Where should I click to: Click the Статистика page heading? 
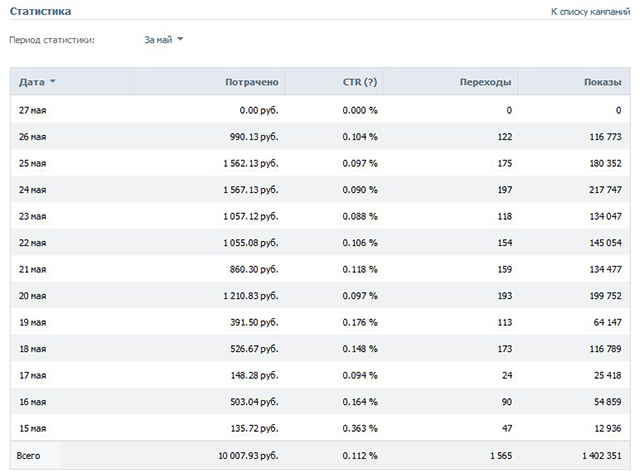(40, 11)
